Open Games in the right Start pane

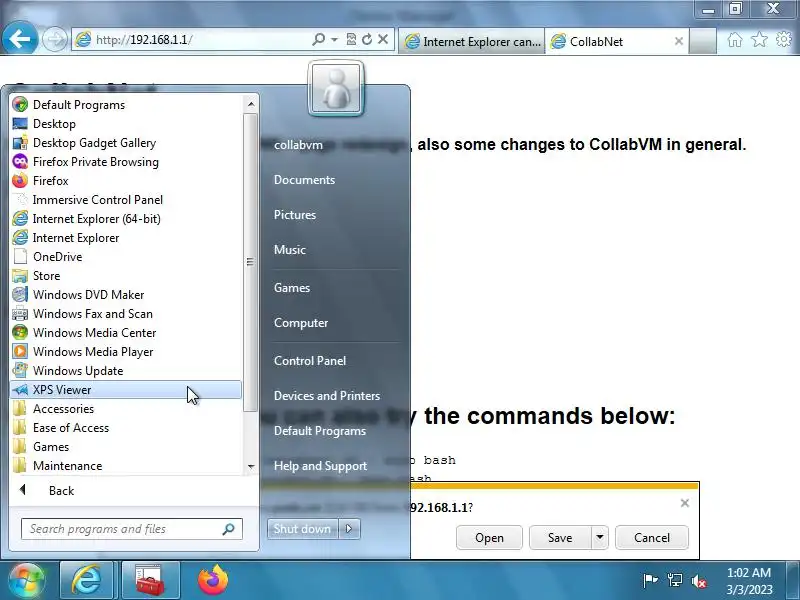tap(292, 288)
